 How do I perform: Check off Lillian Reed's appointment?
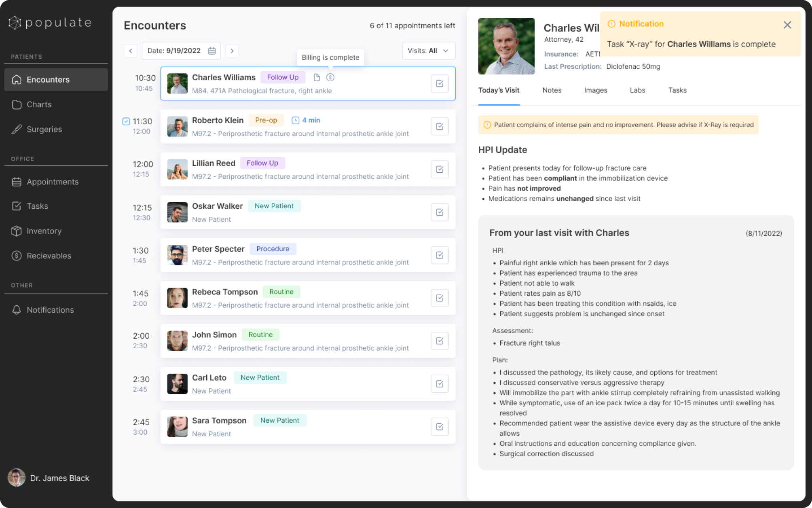pyautogui.click(x=440, y=169)
